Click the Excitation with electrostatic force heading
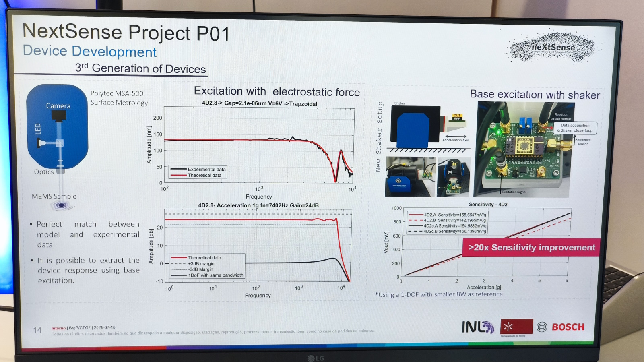The width and height of the screenshot is (644, 362). pyautogui.click(x=277, y=91)
